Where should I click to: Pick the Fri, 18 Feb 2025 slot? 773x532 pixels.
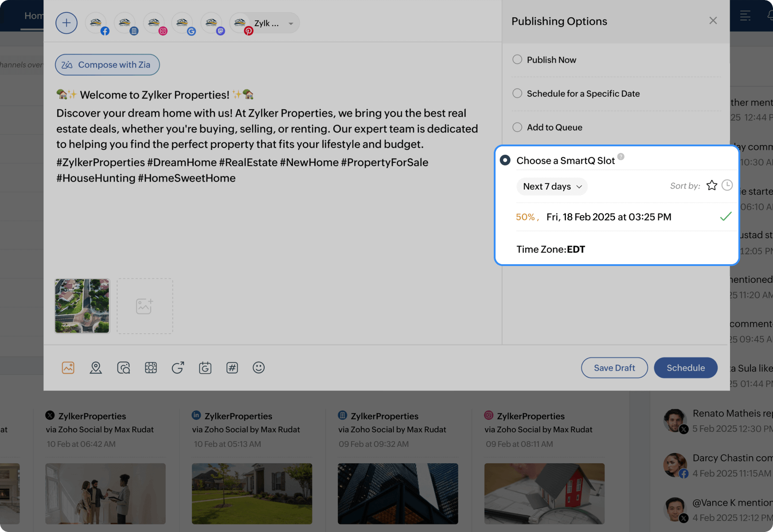[x=609, y=217]
